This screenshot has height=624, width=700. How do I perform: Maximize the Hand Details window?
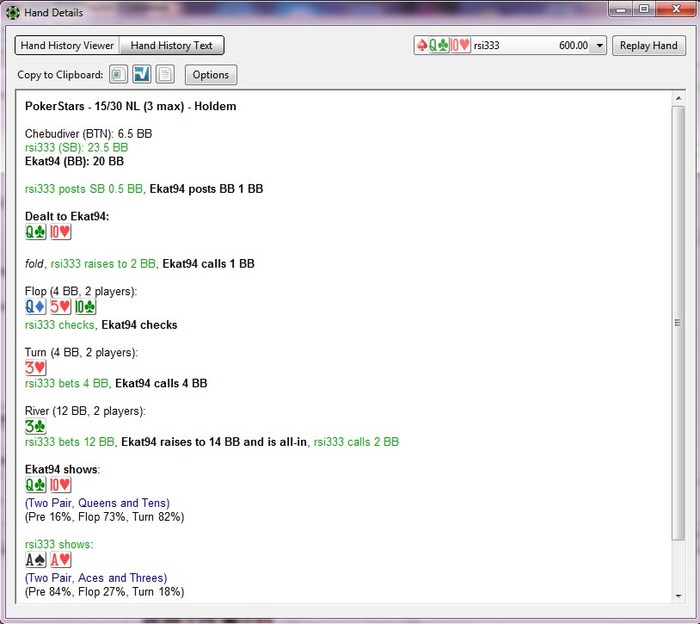pos(644,9)
